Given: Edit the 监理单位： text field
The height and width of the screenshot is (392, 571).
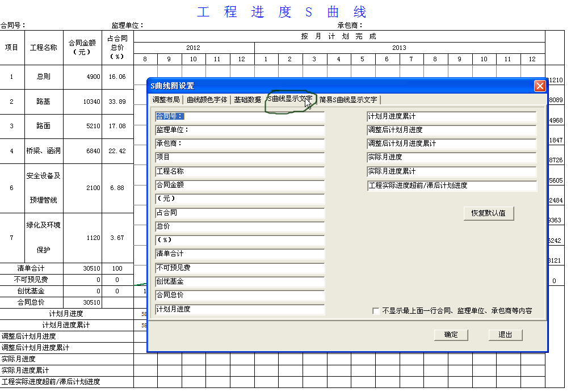Looking at the screenshot, I should point(240,130).
